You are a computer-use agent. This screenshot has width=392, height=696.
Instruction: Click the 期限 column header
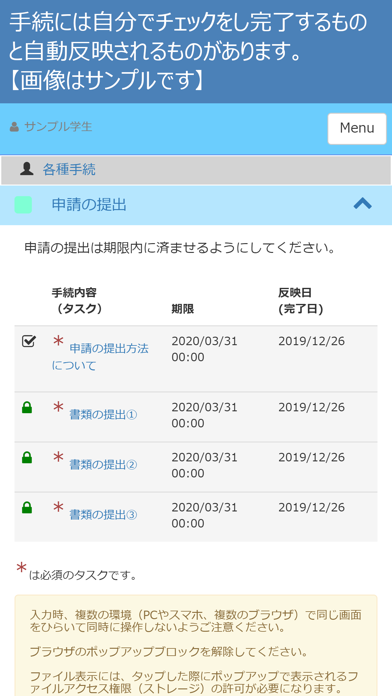[182, 309]
